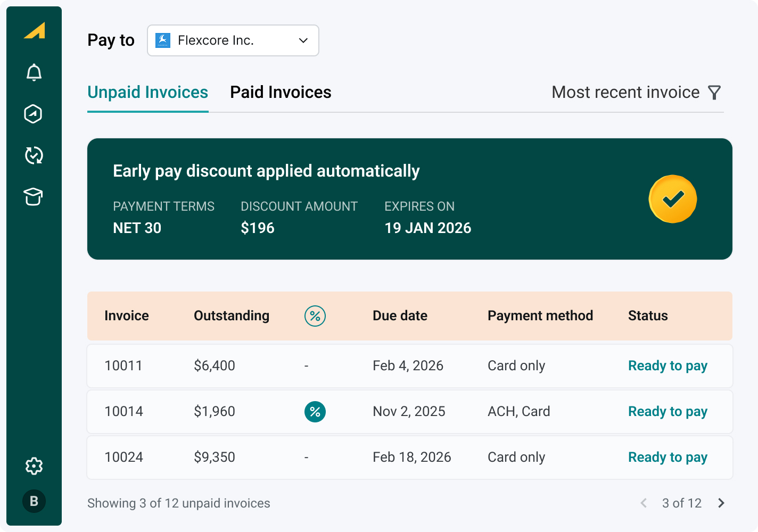The image size is (758, 532).
Task: Click Ready to pay for invoice 10024
Action: tap(668, 458)
